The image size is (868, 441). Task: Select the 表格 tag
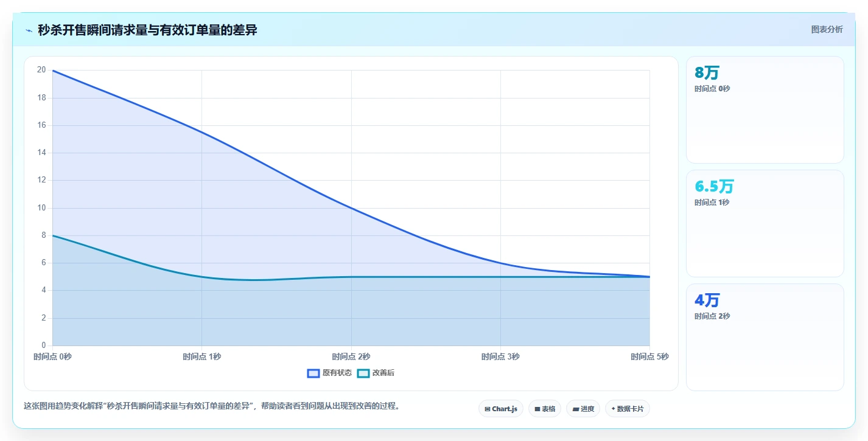(x=545, y=409)
